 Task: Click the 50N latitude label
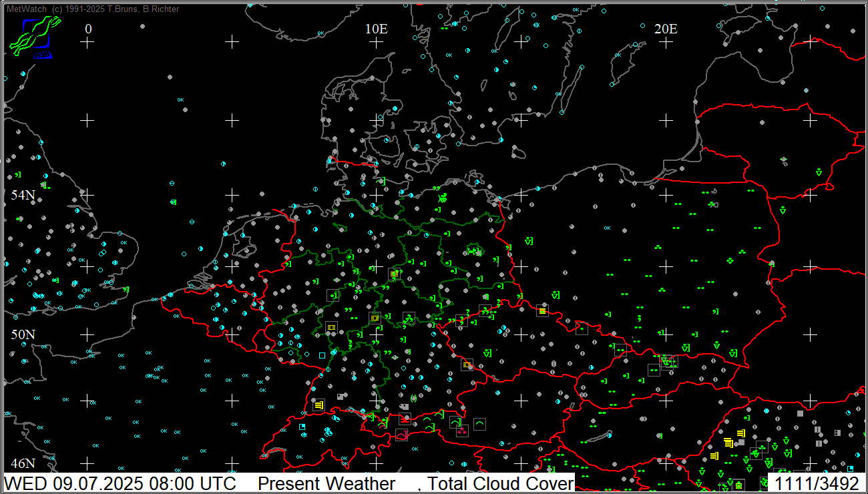(23, 334)
